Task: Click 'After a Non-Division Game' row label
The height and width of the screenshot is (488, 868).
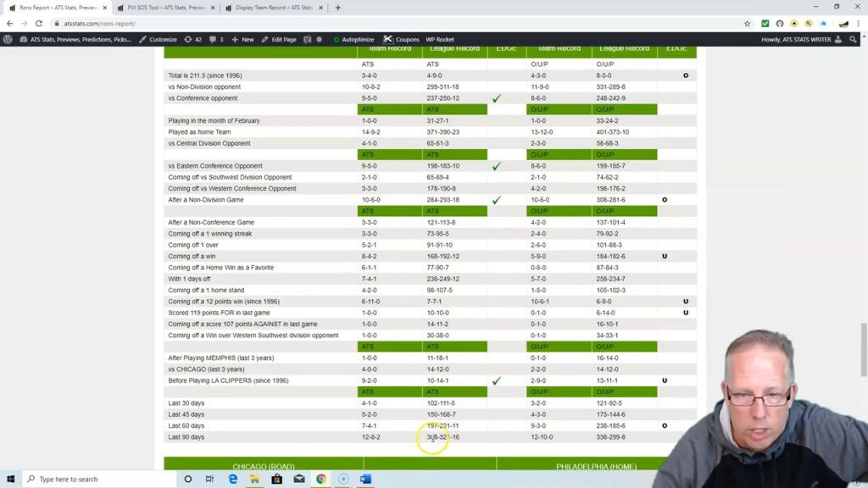Action: click(206, 200)
